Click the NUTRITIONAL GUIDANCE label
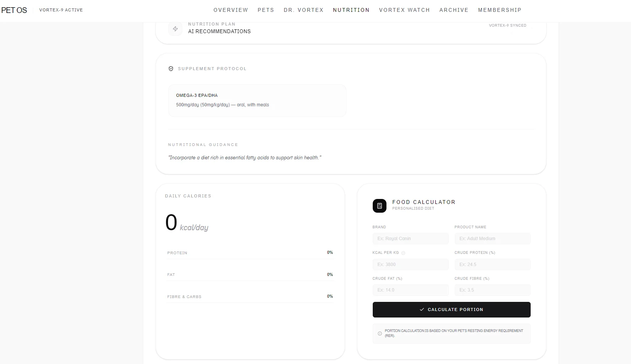Image resolution: width=631 pixels, height=364 pixels. pos(203,145)
